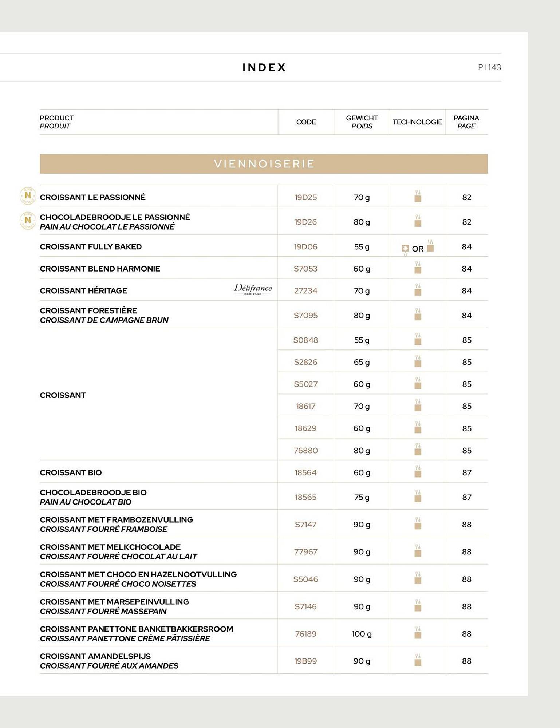Click the bake icon in the 27234 row
Image resolution: width=560 pixels, height=728 pixels.
[418, 290]
